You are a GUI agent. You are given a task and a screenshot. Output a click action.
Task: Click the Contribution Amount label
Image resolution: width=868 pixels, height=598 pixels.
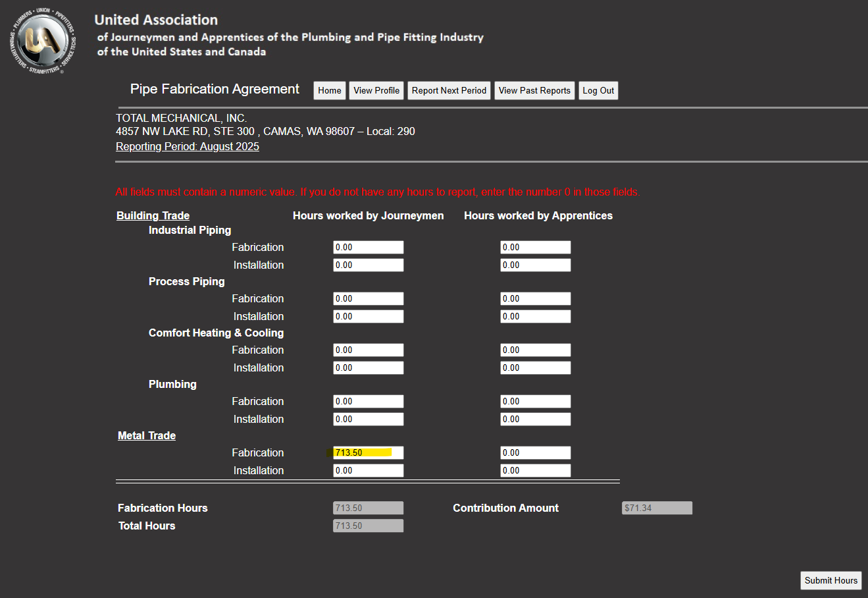click(x=506, y=508)
